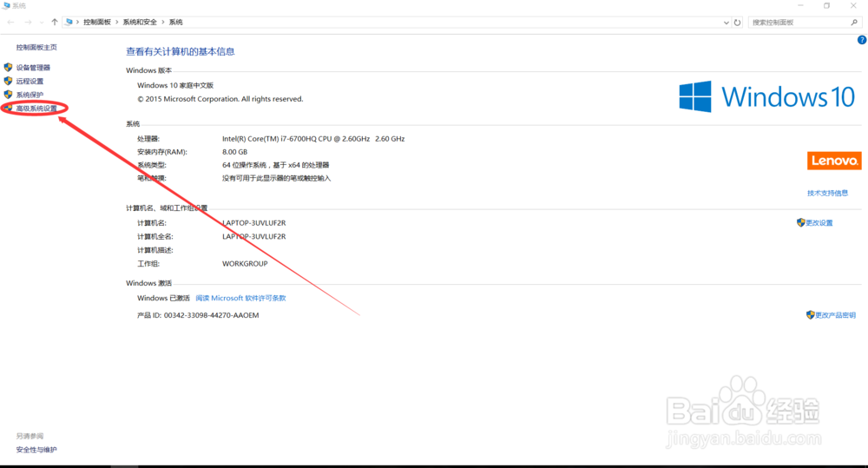
Task: Go up one folder level arrow
Action: pyautogui.click(x=54, y=23)
